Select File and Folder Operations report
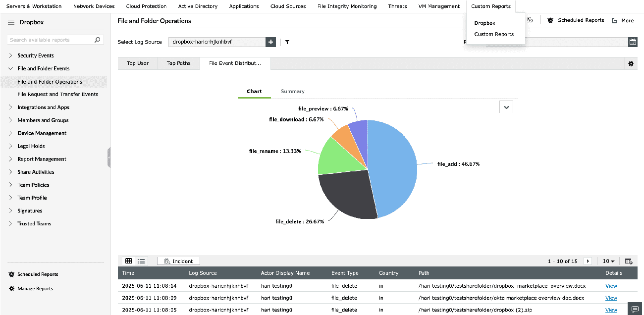 point(50,82)
